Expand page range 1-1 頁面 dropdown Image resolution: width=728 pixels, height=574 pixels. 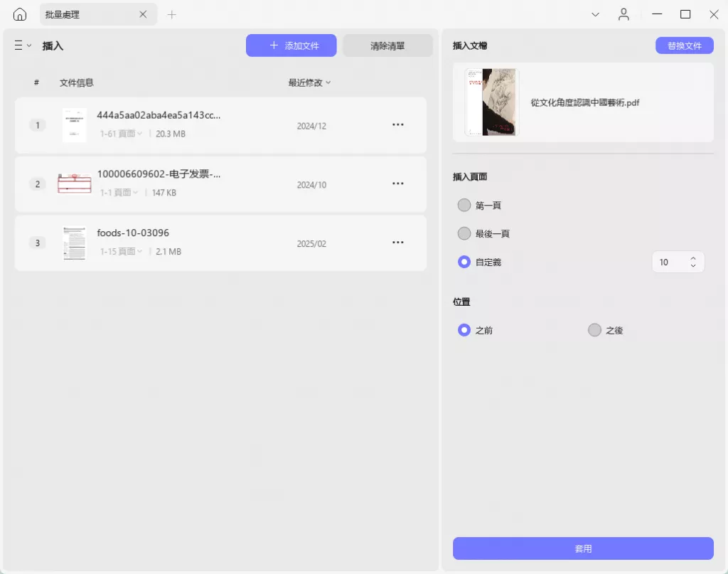[x=119, y=192]
